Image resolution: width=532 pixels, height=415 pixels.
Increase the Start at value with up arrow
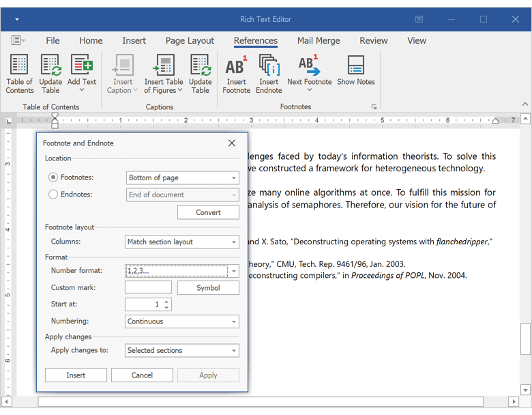point(167,301)
